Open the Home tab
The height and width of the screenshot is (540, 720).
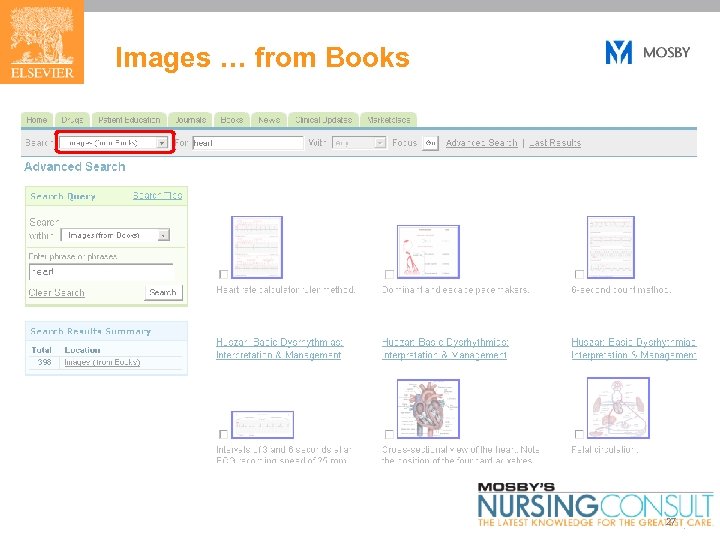37,120
